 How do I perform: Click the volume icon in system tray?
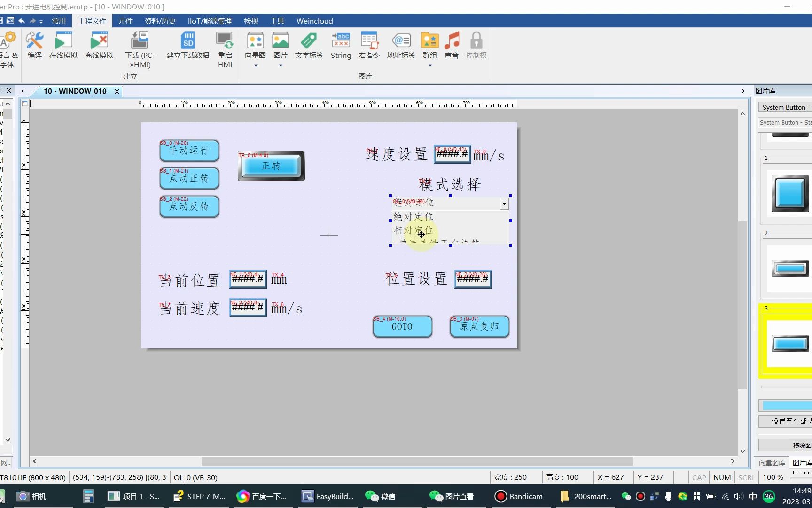click(x=738, y=496)
